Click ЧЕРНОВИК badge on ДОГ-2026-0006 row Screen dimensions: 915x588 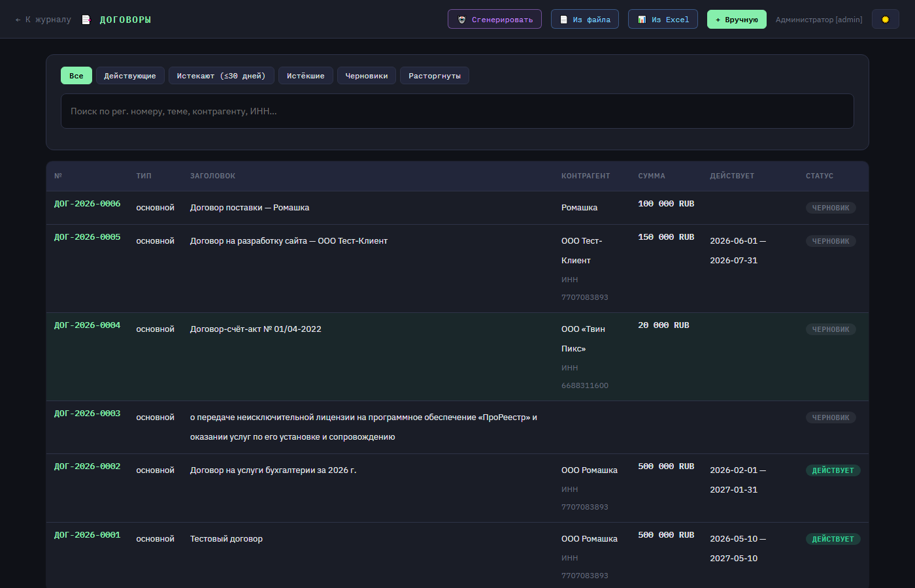831,208
